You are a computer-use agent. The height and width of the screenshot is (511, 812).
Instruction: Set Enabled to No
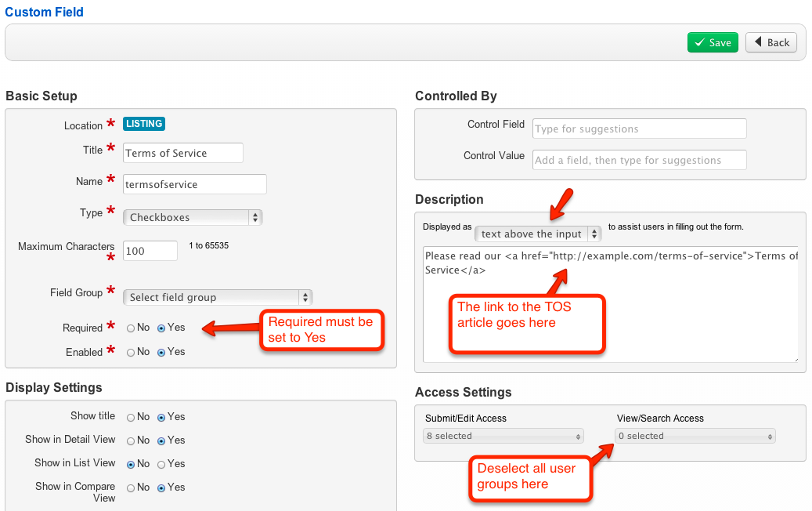[x=132, y=353]
